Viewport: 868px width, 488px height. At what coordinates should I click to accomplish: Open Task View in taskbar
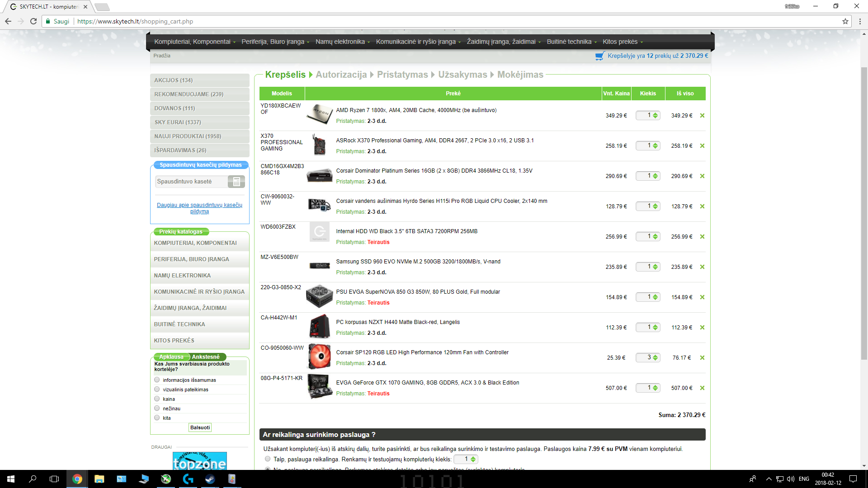click(54, 479)
